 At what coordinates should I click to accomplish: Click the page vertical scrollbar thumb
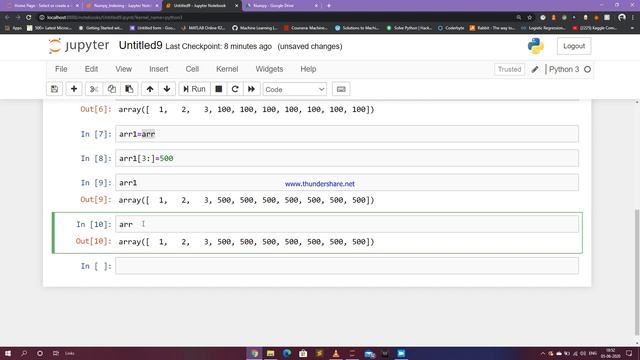(637, 271)
